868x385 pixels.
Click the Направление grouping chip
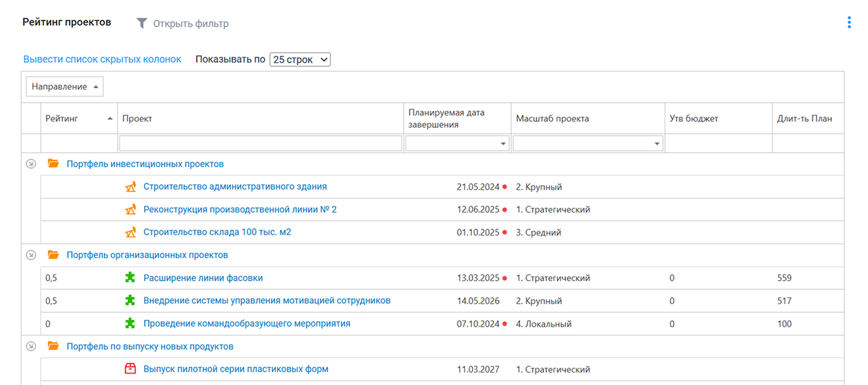(x=64, y=87)
